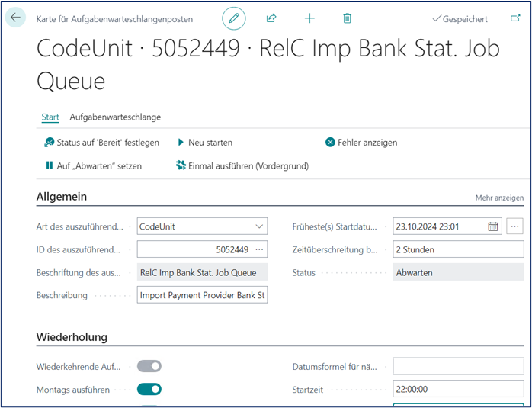
Task: Click the share icon
Action: 271,18
